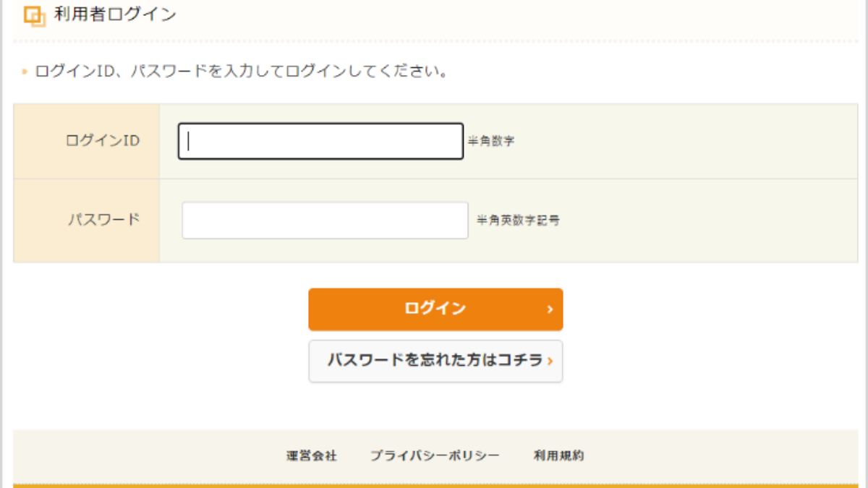Open the プライバシーポリシー footer link
This screenshot has width=868, height=488.
coord(434,456)
